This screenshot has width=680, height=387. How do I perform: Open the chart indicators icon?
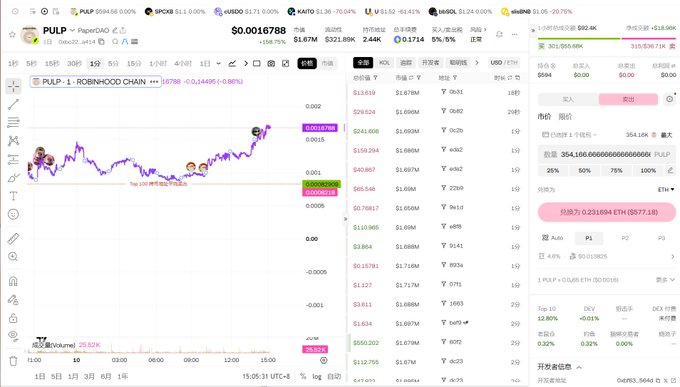[232, 63]
